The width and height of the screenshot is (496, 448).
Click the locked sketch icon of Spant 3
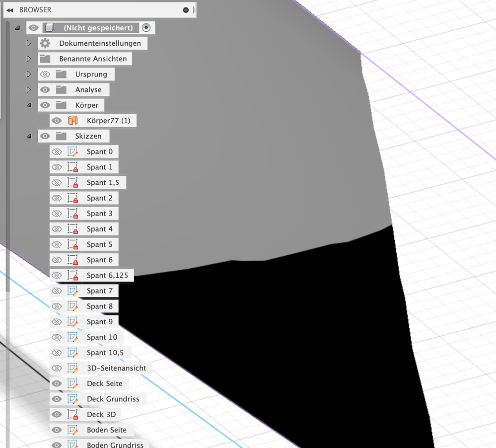[x=73, y=214]
